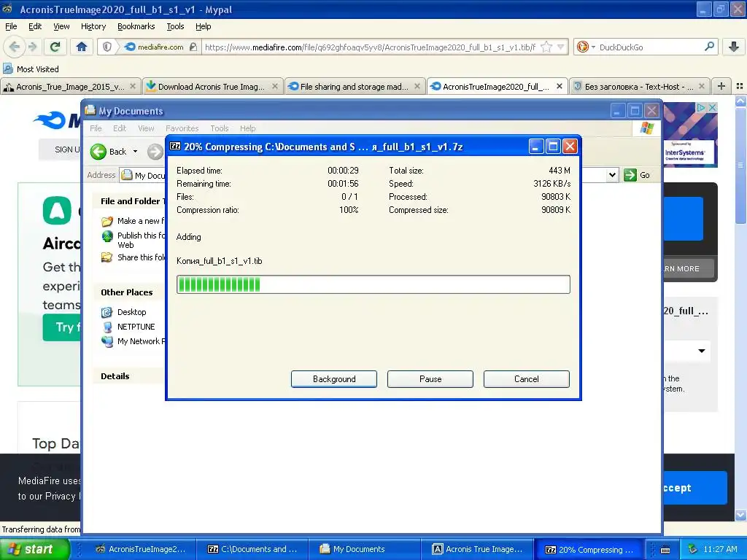This screenshot has height=560, width=747.
Task: Select Share this folder task
Action: tap(133, 257)
